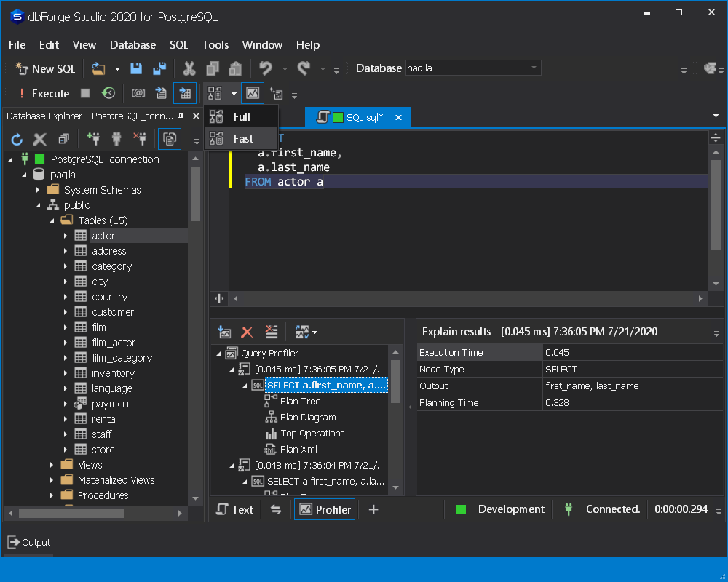
Task: Click the Stop execution square icon
Action: tap(85, 93)
